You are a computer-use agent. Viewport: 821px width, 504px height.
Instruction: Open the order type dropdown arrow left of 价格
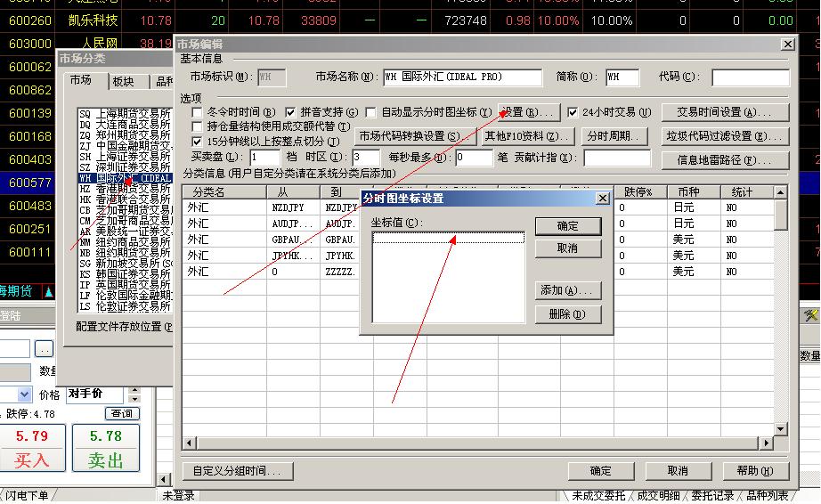[24, 394]
